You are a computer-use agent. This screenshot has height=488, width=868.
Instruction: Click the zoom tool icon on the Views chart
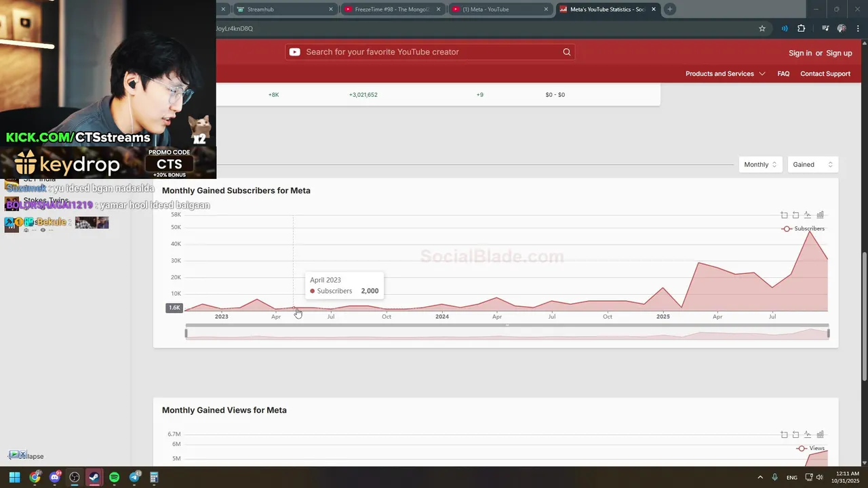(x=784, y=434)
